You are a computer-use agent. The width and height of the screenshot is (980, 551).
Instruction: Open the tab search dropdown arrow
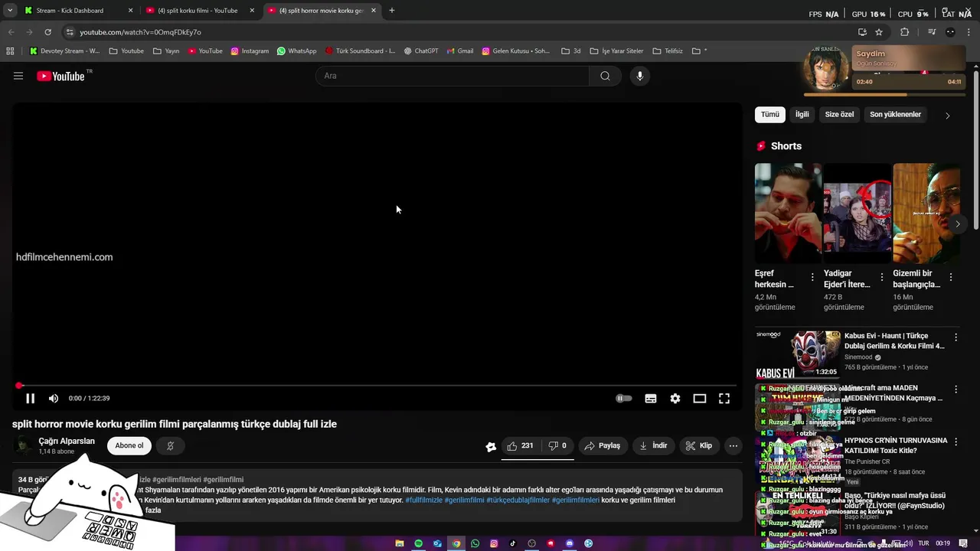pos(9,11)
